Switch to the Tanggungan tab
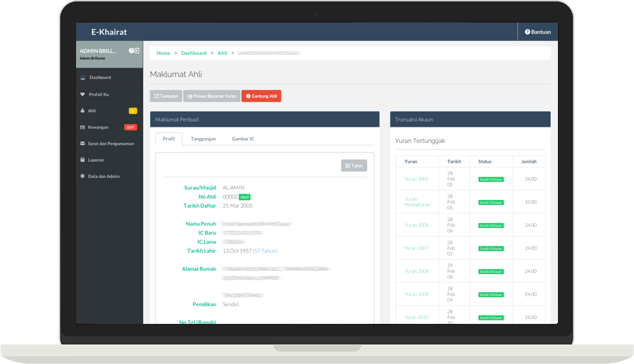This screenshot has height=364, width=634. [x=204, y=139]
